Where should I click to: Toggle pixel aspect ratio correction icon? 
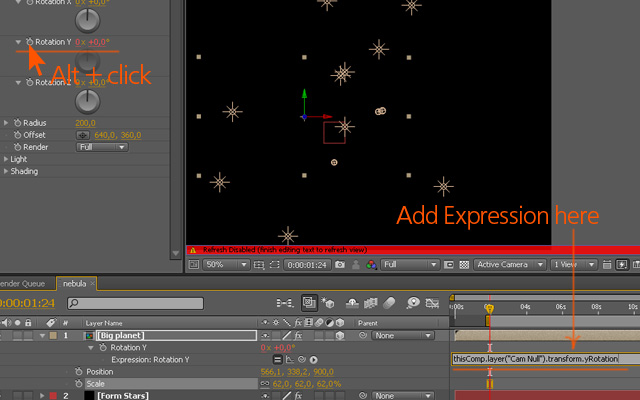pyautogui.click(x=607, y=265)
